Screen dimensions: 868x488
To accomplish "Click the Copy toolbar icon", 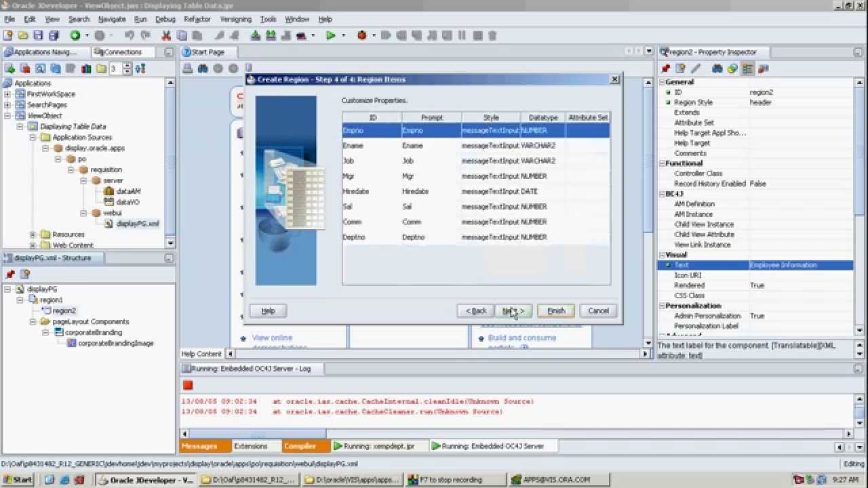I will 181,35.
